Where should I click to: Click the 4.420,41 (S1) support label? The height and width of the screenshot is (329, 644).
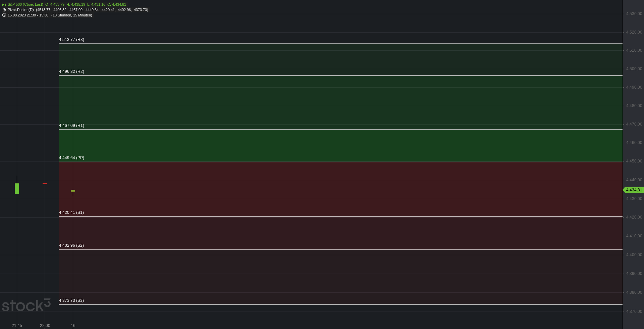click(71, 213)
